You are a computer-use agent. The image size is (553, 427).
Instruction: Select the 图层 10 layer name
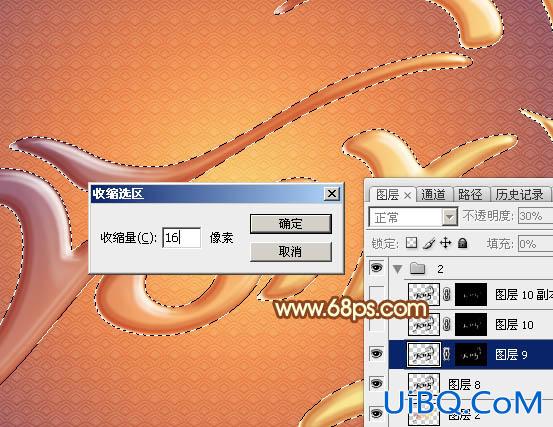(515, 324)
